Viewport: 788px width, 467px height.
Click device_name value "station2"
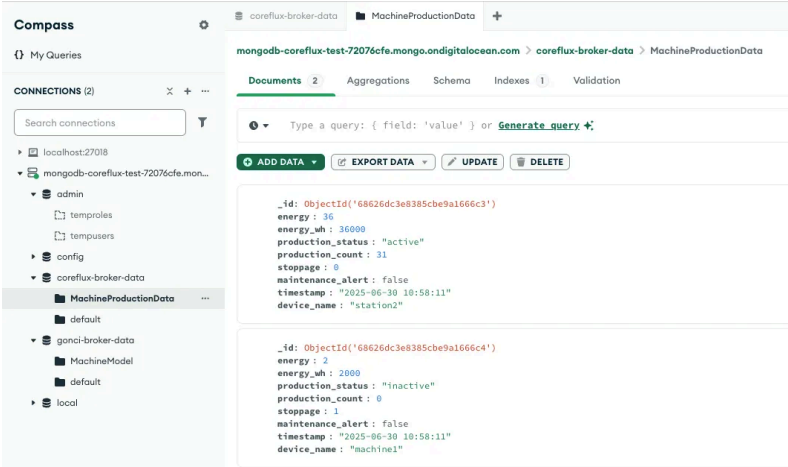point(376,305)
